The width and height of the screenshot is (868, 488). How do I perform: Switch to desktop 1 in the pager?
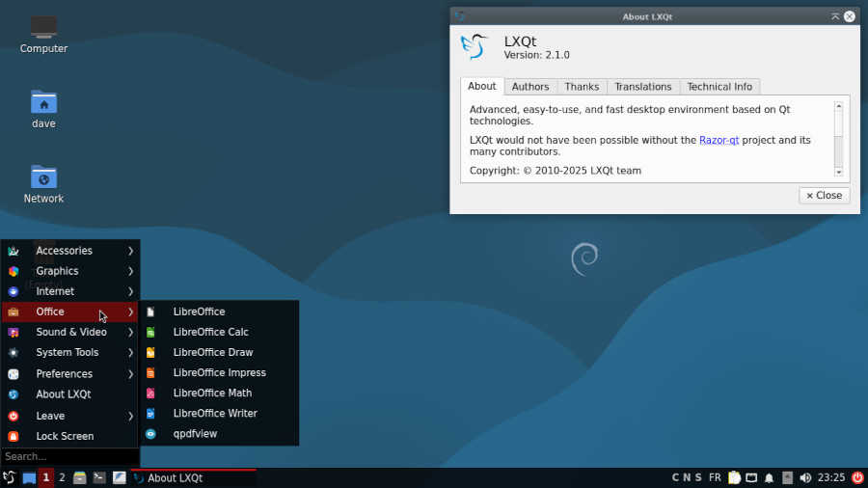coord(46,477)
